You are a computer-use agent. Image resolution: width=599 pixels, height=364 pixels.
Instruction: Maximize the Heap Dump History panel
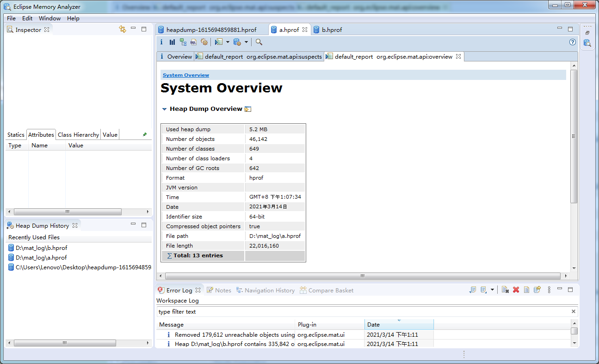tap(144, 224)
